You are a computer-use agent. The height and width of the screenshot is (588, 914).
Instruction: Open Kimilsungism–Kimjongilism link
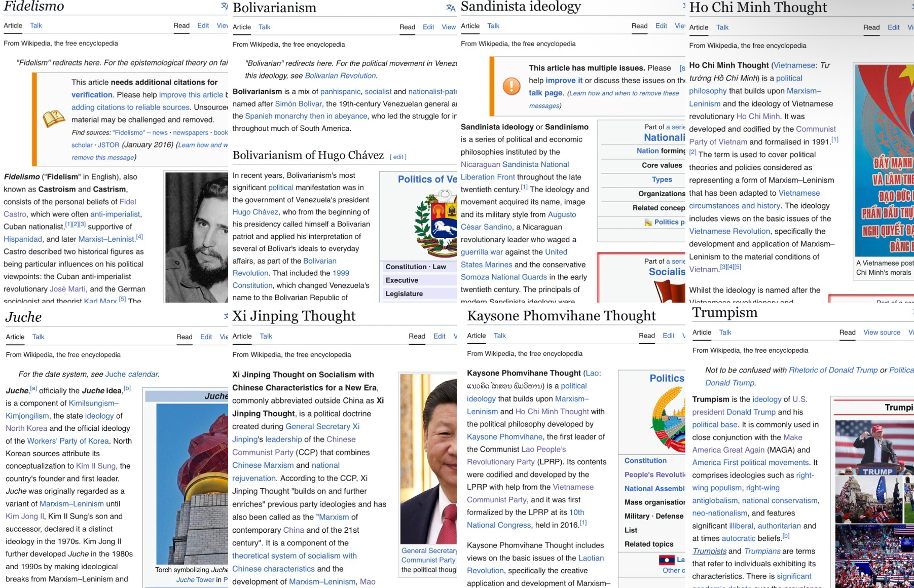62,409
